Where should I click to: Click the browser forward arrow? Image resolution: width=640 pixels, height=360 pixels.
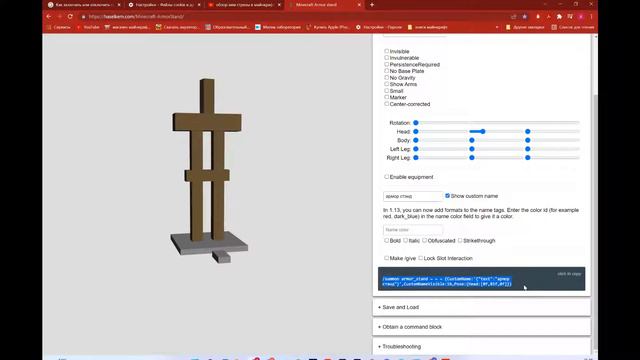tap(60, 17)
